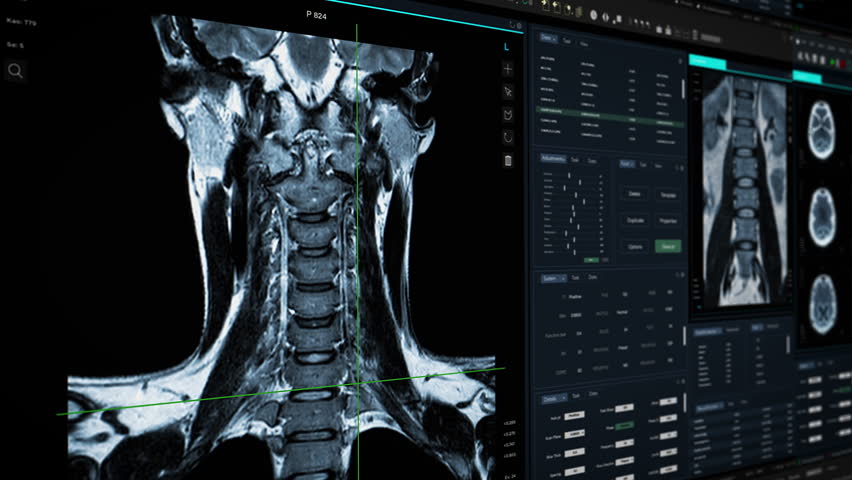The width and height of the screenshot is (852, 480).
Task: Select the highlighted green row in data list
Action: point(610,116)
